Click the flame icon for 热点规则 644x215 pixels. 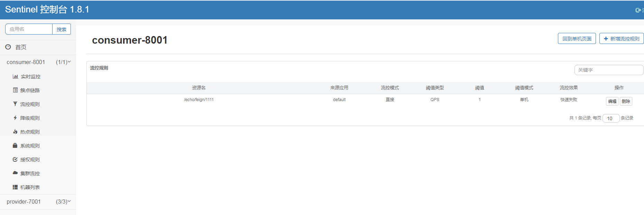tap(15, 132)
